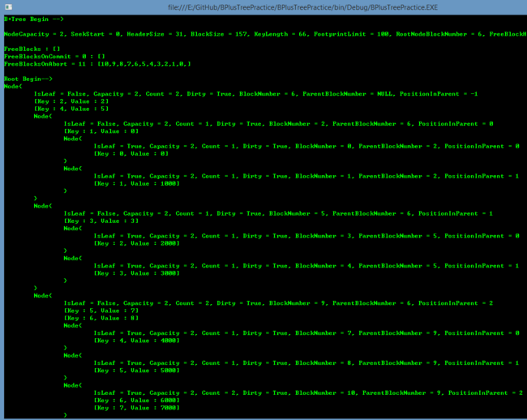Click the BPlusTreePractice.EXE window title path
527x420 pixels.
coord(303,7)
